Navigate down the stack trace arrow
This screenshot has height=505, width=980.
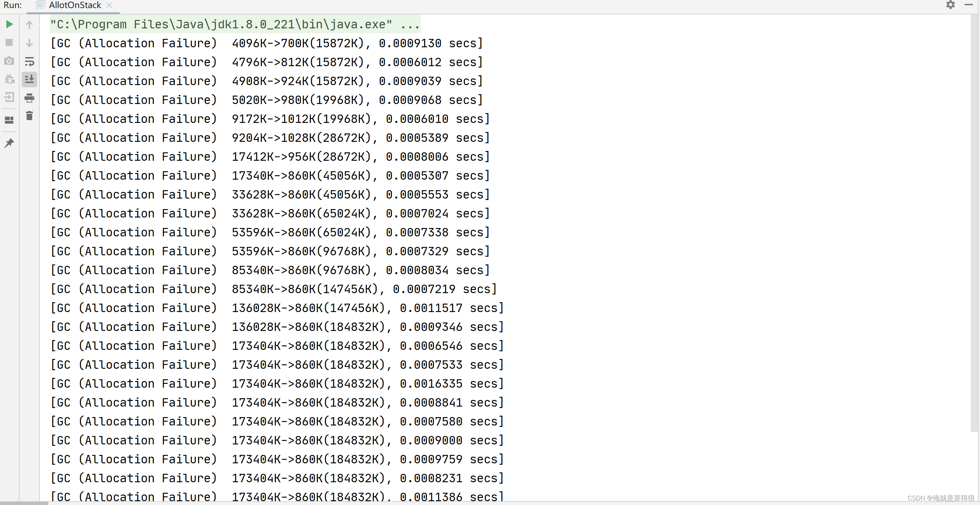[29, 43]
